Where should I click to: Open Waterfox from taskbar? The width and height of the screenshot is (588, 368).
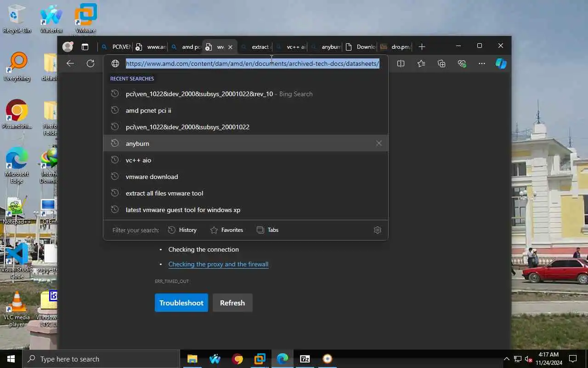tap(215, 359)
